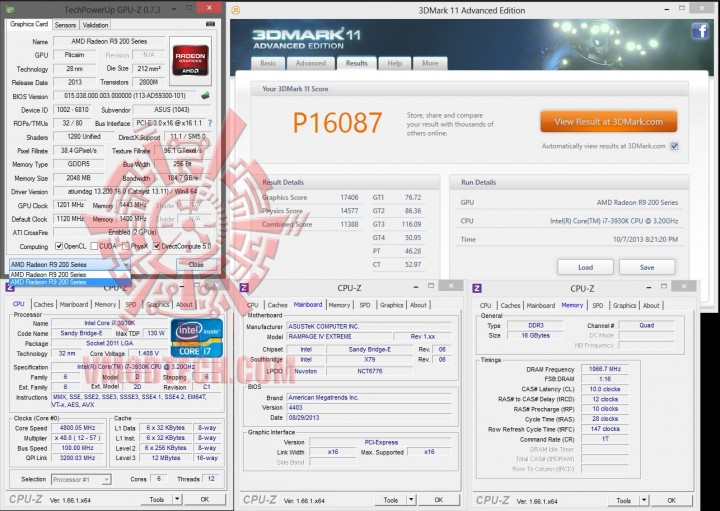Click the Intel Core i7 logo in CPU-Z
The height and width of the screenshot is (511, 720).
point(197,338)
